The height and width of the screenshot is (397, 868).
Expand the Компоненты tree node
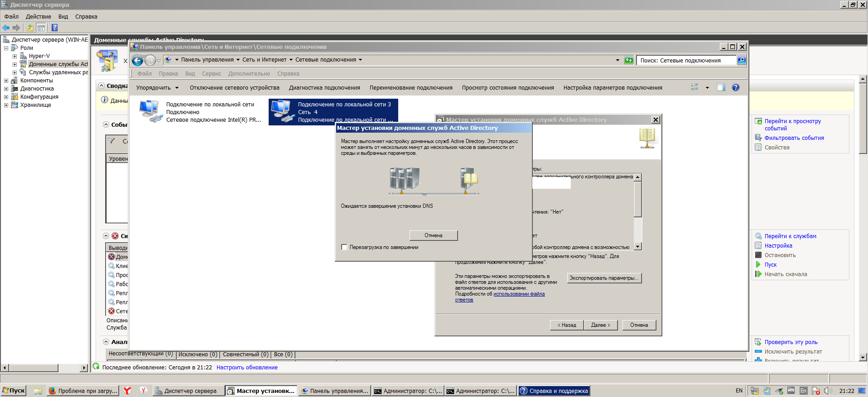click(x=6, y=81)
